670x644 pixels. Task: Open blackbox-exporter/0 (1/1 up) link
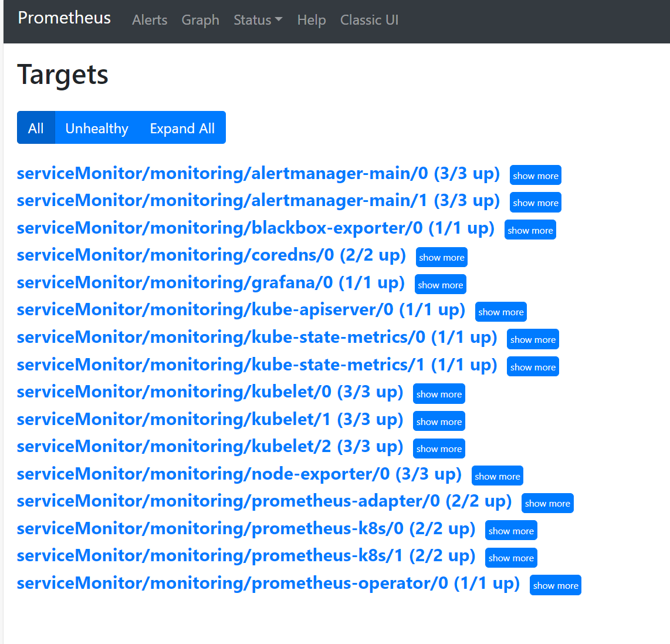(x=256, y=228)
